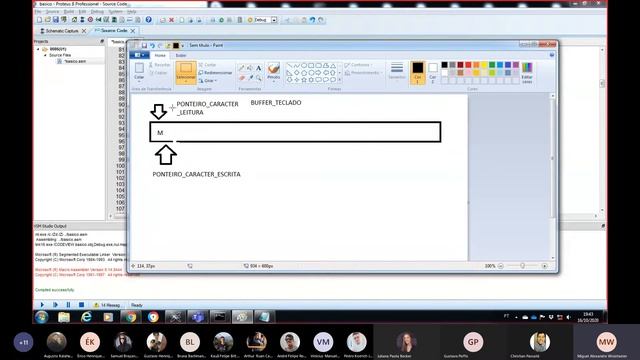
Task: View additional +11 participants
Action: pos(23,342)
